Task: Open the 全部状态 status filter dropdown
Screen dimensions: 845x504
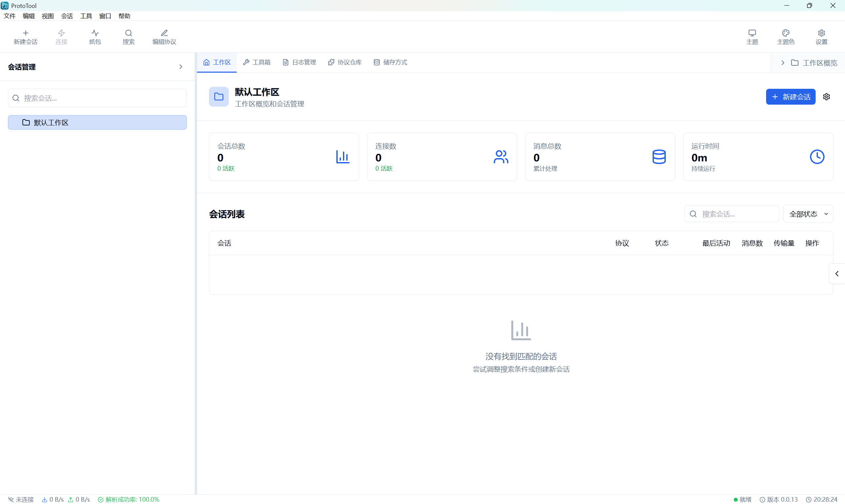Action: click(x=808, y=214)
